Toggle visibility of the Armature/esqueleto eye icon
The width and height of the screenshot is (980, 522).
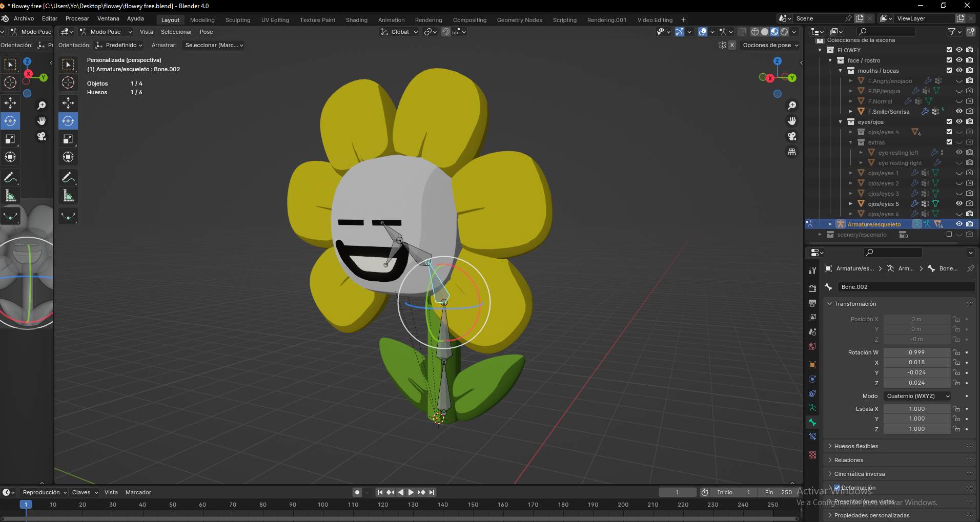coord(958,224)
